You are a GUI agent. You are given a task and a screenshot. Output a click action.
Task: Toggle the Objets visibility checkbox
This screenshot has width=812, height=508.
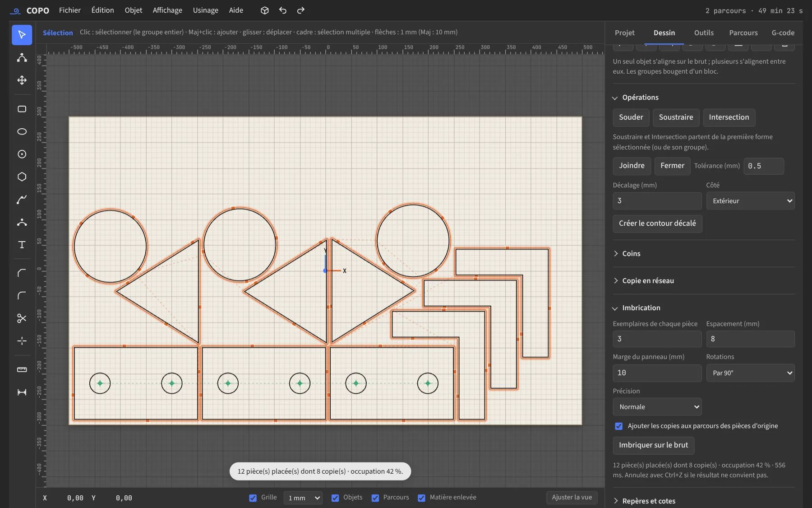click(335, 498)
